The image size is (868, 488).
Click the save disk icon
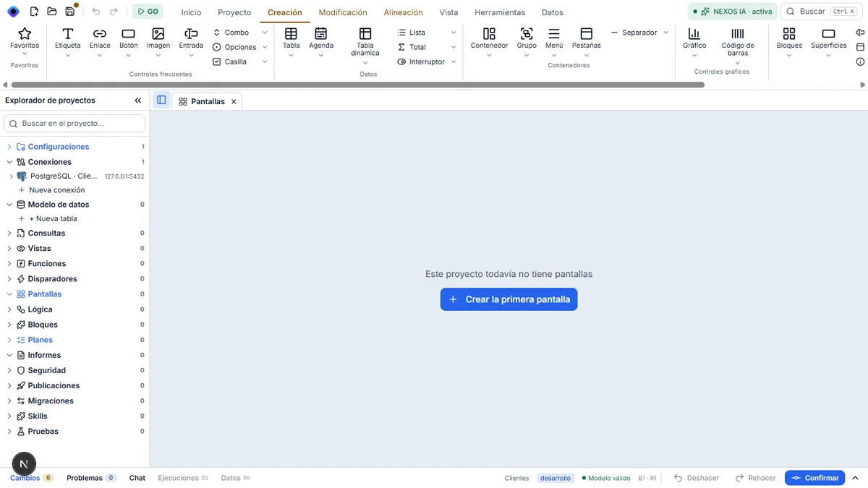pyautogui.click(x=69, y=12)
